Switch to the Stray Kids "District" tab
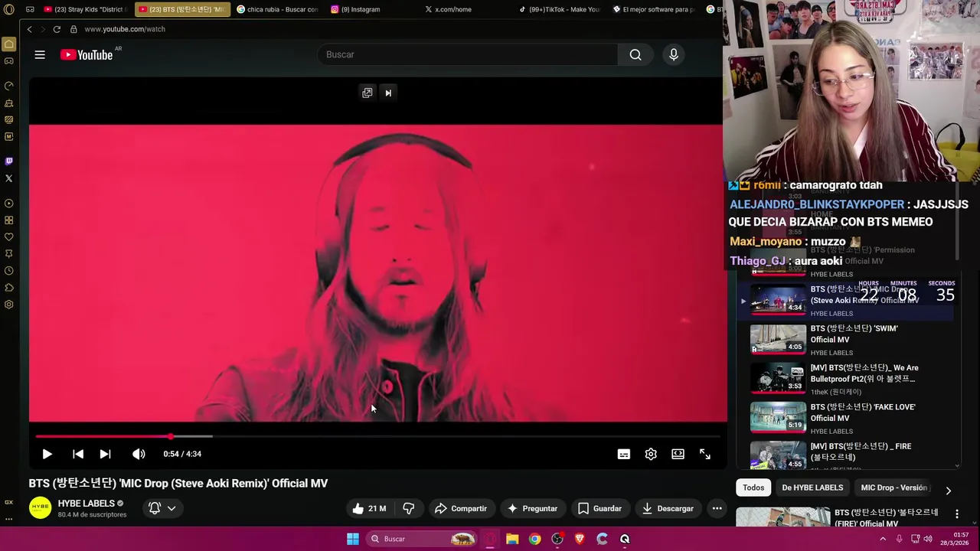Image resolution: width=980 pixels, height=551 pixels. click(x=86, y=9)
